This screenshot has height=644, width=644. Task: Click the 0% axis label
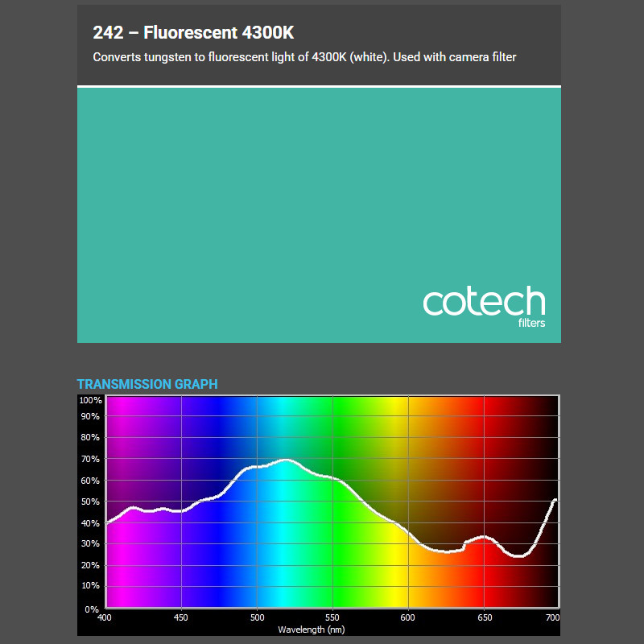(93, 608)
